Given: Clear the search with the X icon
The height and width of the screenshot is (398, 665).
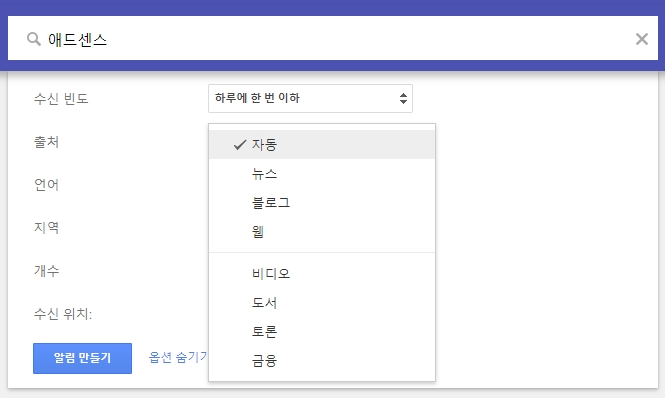Looking at the screenshot, I should [642, 39].
